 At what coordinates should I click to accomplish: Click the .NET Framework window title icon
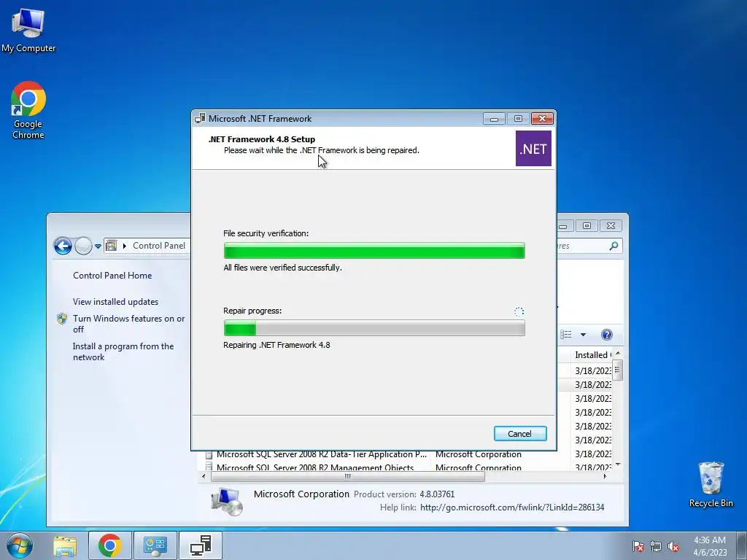click(x=200, y=119)
